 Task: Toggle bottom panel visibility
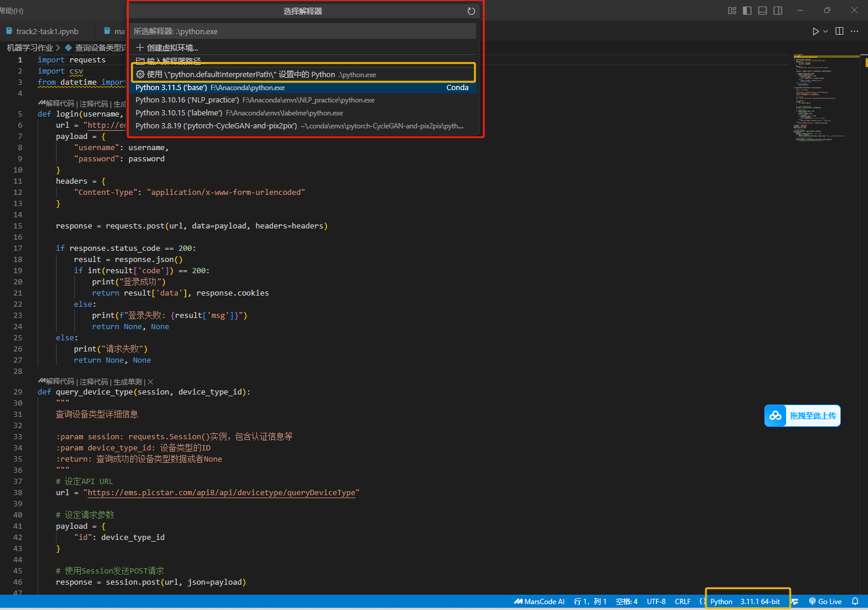tap(763, 11)
